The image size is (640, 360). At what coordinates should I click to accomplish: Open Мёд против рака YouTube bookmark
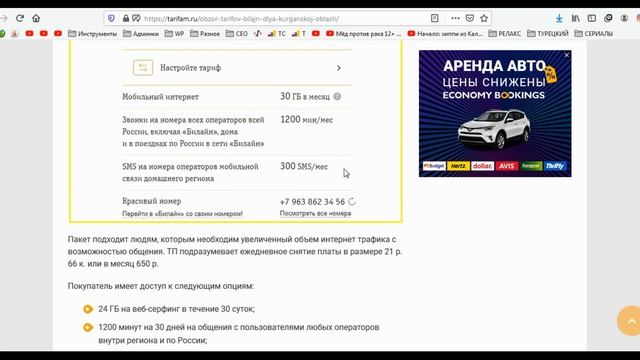click(364, 33)
